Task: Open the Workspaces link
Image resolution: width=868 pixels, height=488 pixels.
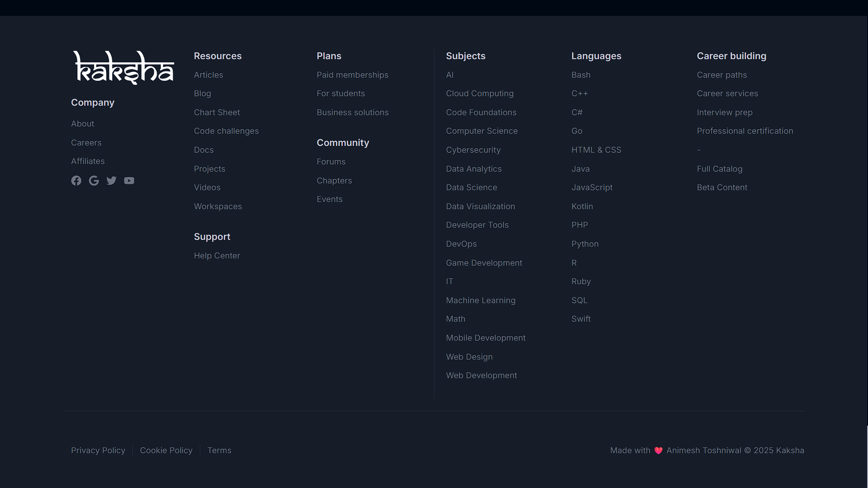Action: click(x=218, y=206)
